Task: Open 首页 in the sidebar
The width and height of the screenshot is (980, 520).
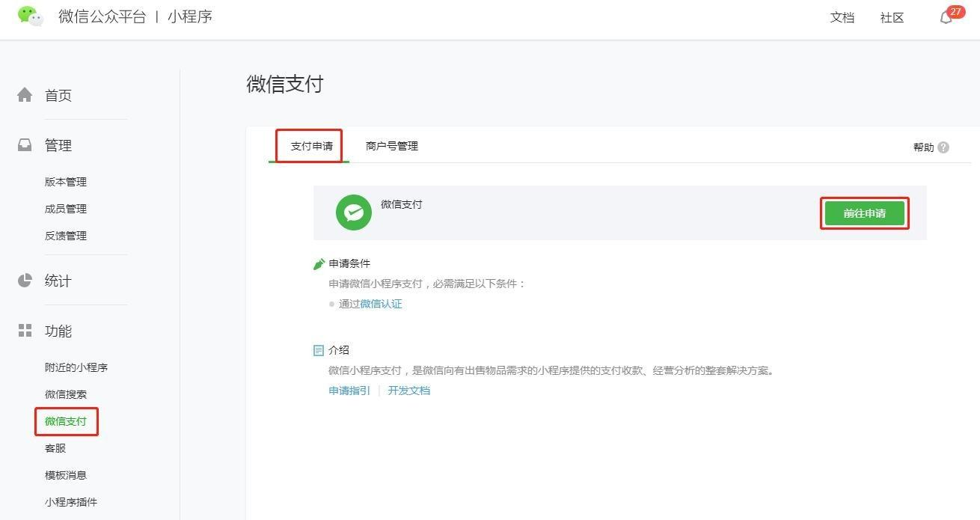Action: point(58,95)
